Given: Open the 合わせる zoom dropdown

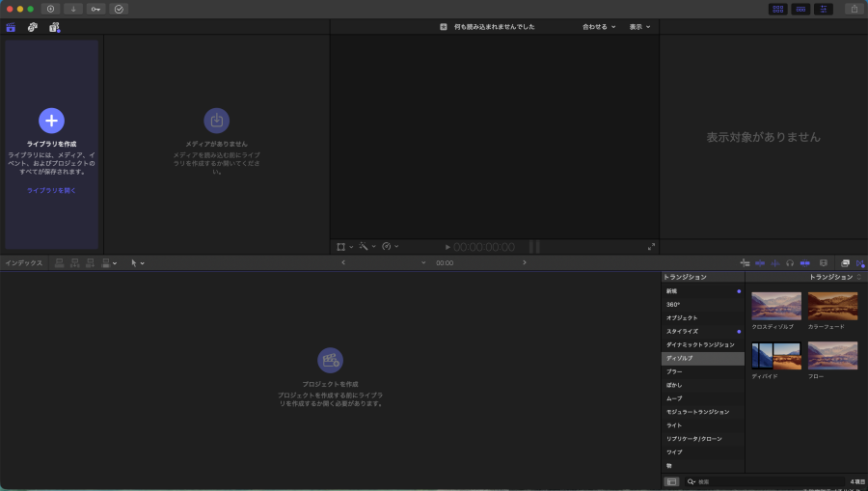Looking at the screenshot, I should point(598,27).
